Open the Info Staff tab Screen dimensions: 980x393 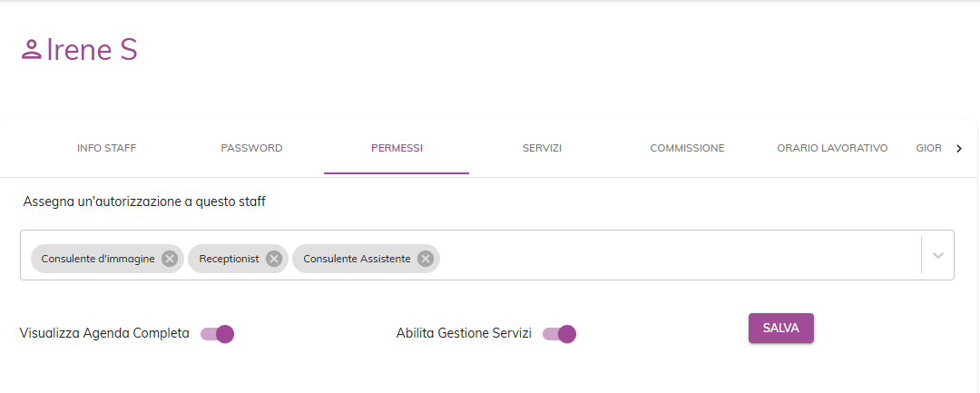coord(107,148)
